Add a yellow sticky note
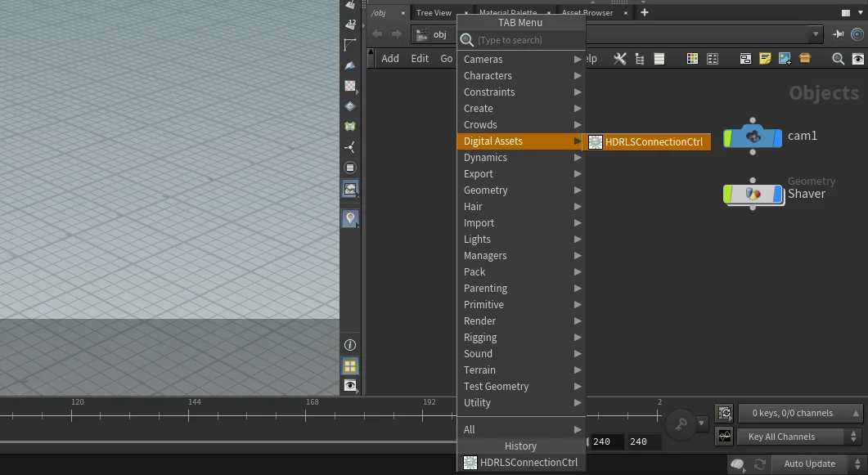This screenshot has width=868, height=475. coord(765,59)
